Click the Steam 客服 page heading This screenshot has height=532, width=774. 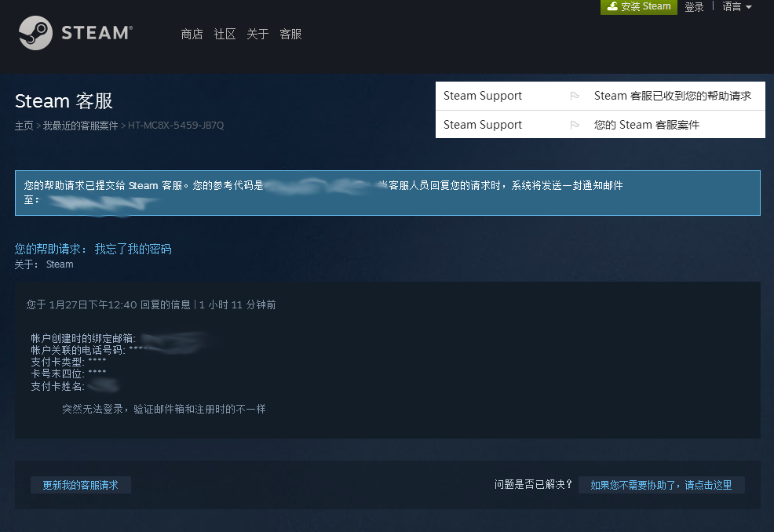click(x=64, y=100)
